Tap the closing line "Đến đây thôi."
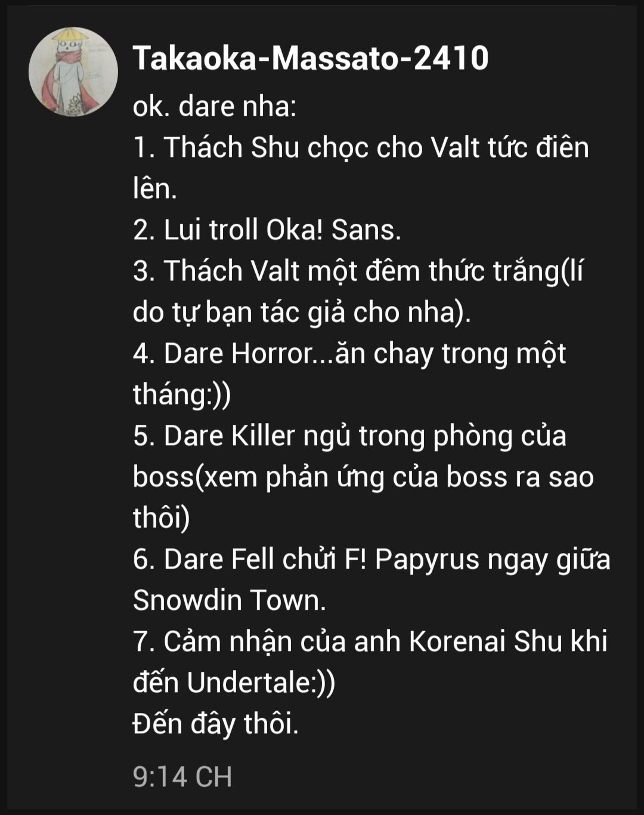Viewport: 644px width, 815px height. tap(215, 724)
